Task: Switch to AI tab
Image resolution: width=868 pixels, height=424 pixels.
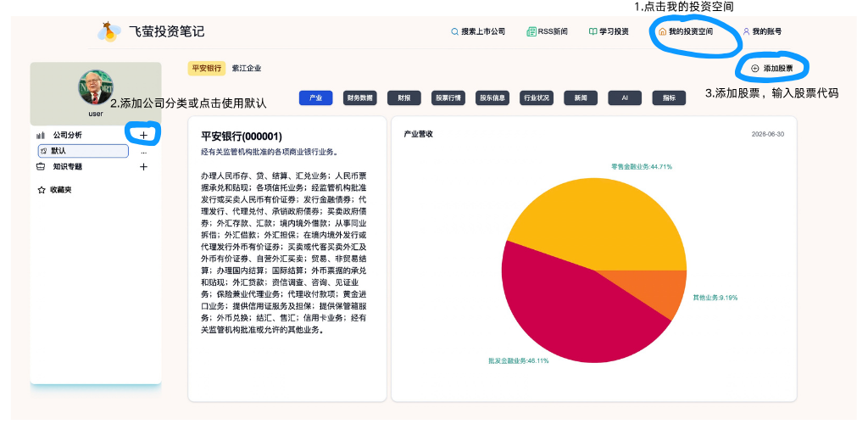Action: pos(625,98)
